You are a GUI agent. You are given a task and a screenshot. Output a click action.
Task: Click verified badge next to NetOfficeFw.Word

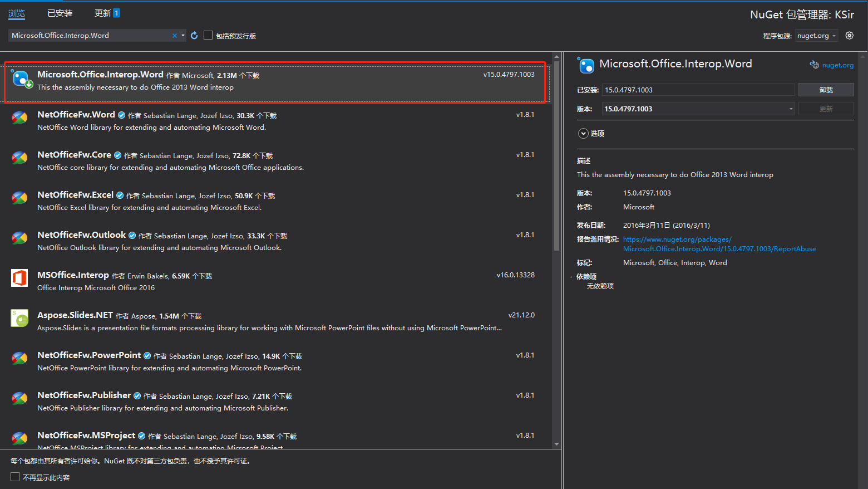click(x=121, y=115)
